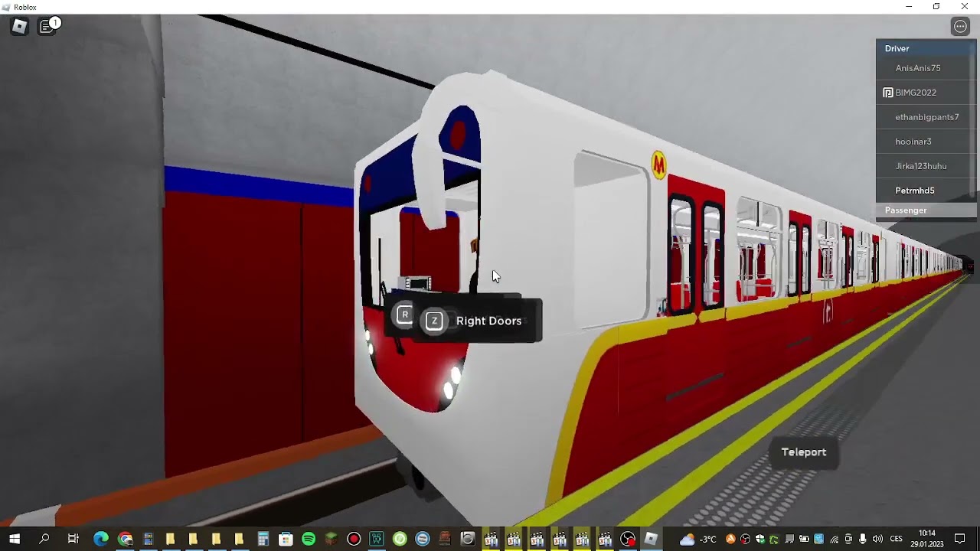Select player AnisAnis75 in the list
The width and height of the screenshot is (980, 551).
tap(925, 68)
